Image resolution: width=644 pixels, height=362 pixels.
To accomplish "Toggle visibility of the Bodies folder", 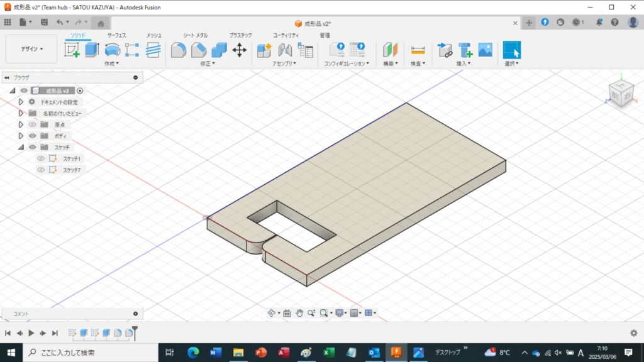I will [x=33, y=136].
